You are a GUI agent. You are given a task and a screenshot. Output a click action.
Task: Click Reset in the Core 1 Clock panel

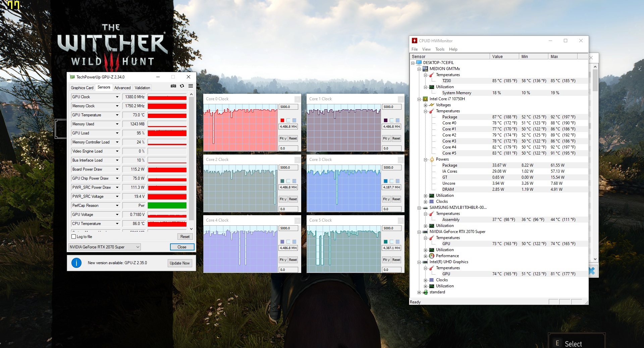click(x=396, y=138)
